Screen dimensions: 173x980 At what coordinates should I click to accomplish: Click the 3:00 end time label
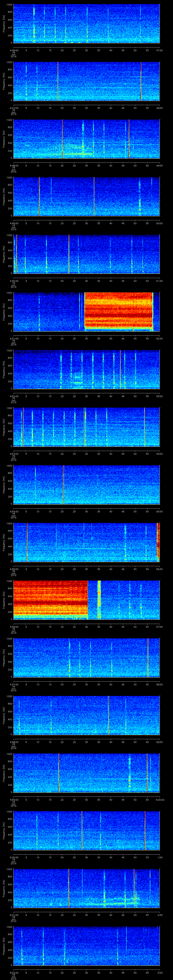coord(159,972)
